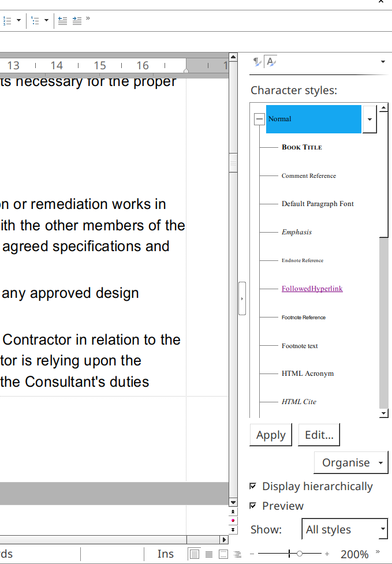This screenshot has width=392, height=564.
Task: Switch to single-page view in status bar
Action: pyautogui.click(x=195, y=554)
